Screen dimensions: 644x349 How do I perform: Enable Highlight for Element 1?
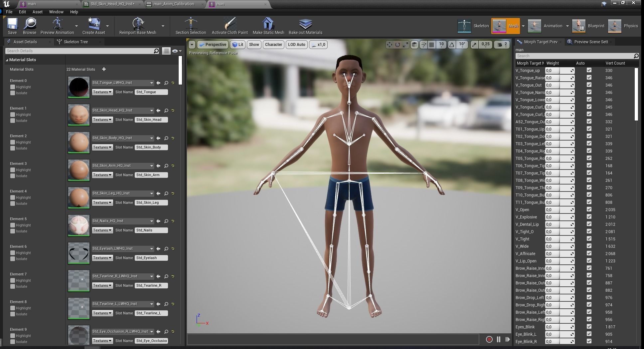pos(13,115)
